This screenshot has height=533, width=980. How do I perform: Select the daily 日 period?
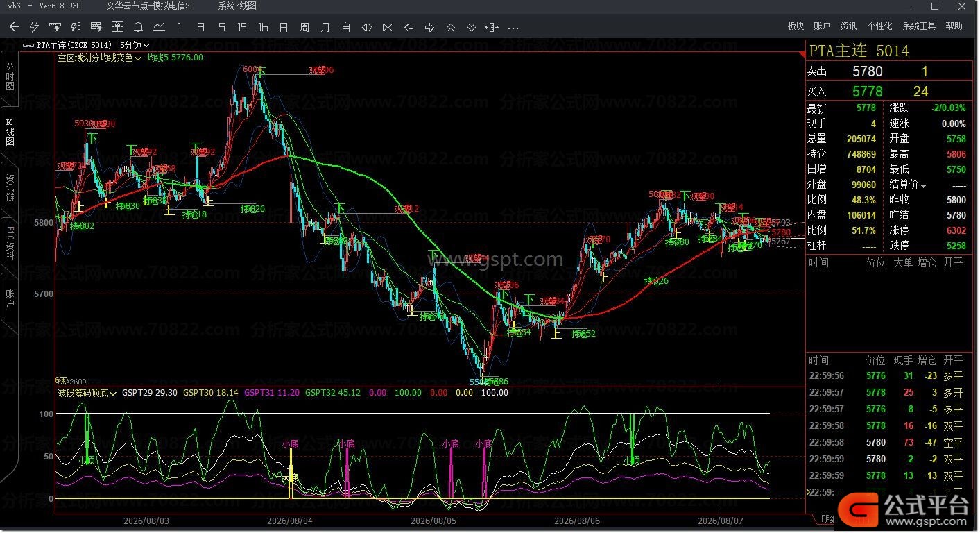coord(284,27)
